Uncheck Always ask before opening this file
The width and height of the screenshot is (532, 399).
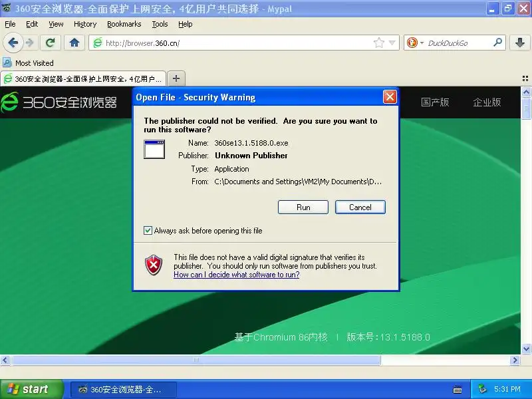point(148,230)
